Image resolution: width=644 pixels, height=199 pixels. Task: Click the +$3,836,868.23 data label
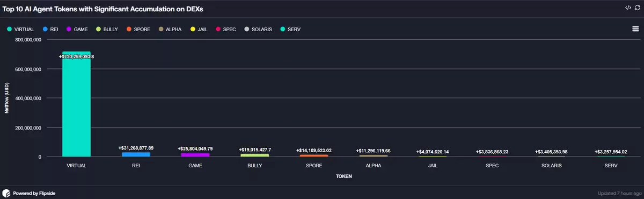(x=492, y=152)
